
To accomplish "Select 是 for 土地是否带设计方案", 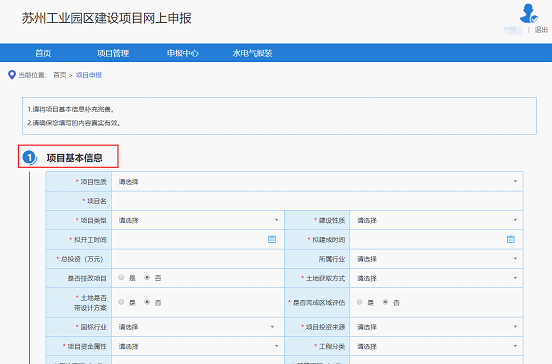I will tap(121, 302).
